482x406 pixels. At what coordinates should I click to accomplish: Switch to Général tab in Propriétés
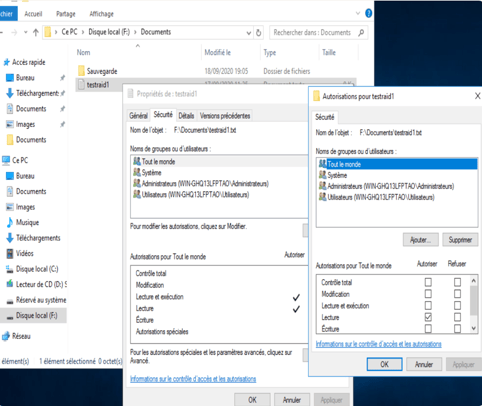(x=138, y=116)
